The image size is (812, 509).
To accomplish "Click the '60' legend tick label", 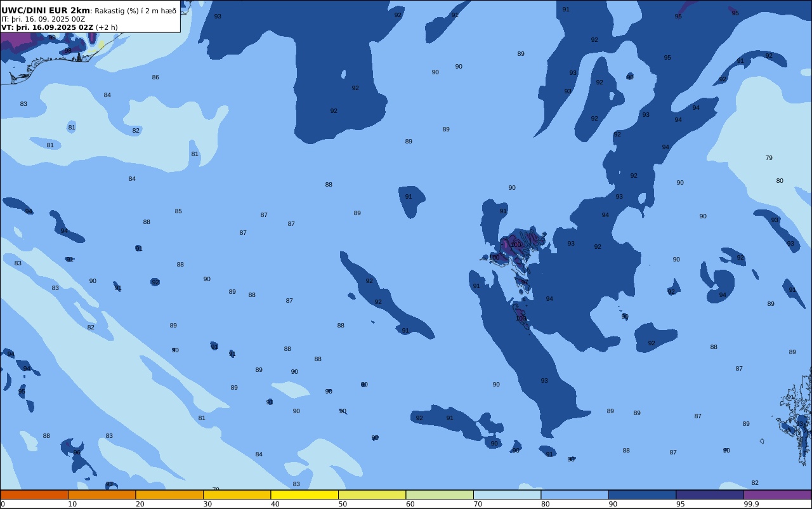I will [x=410, y=504].
